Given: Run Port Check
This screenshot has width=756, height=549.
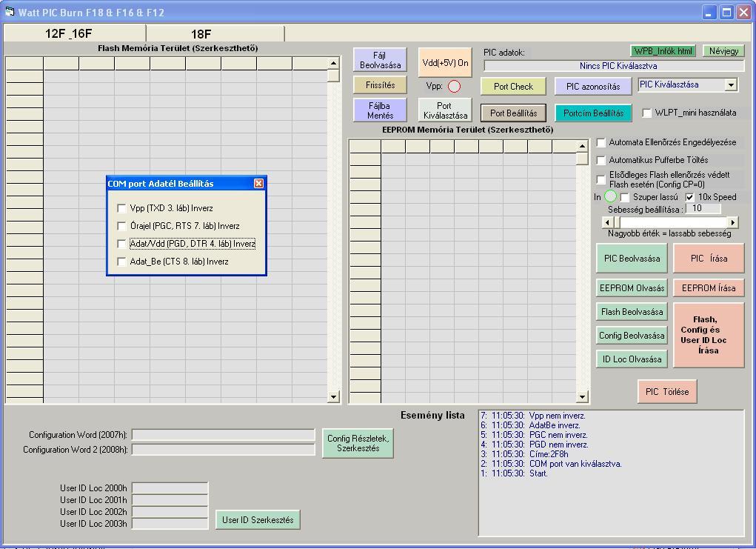Looking at the screenshot, I should [x=513, y=87].
